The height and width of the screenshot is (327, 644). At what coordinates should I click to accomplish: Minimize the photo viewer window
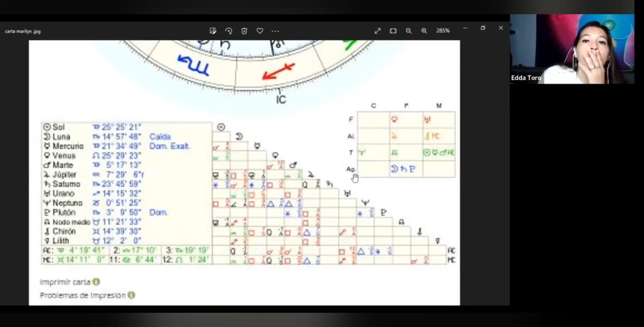point(465,28)
